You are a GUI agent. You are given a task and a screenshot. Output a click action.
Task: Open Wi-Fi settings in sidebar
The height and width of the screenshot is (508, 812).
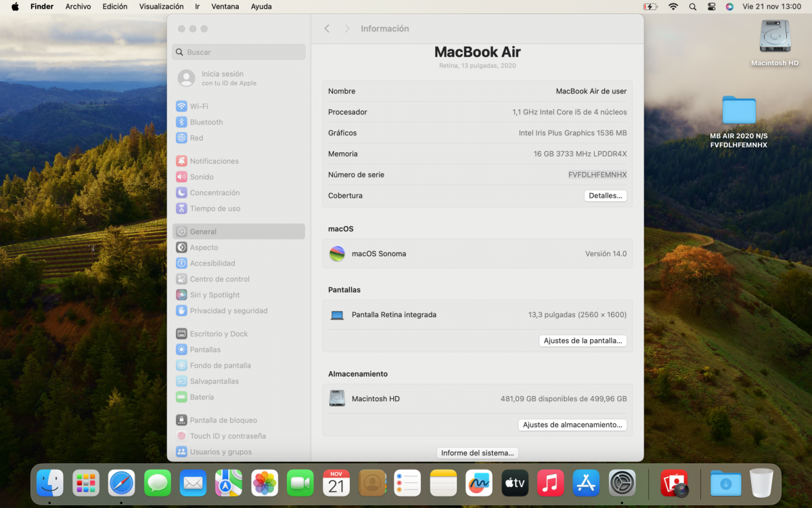(x=198, y=106)
